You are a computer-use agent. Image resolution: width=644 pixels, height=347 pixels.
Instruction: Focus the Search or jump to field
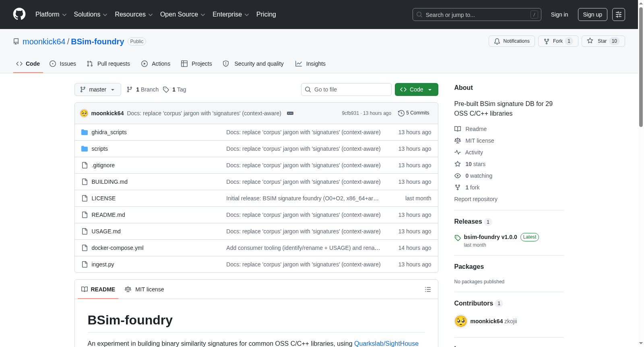point(477,15)
